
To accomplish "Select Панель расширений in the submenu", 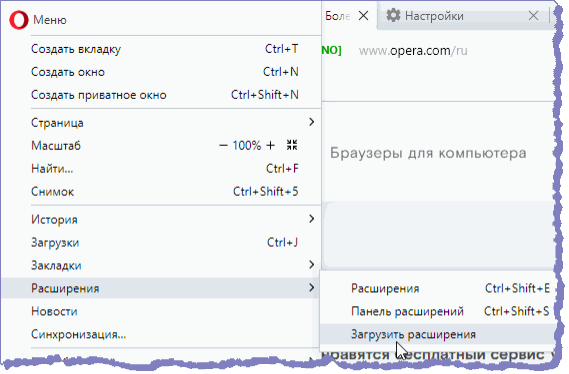I will click(x=437, y=311).
